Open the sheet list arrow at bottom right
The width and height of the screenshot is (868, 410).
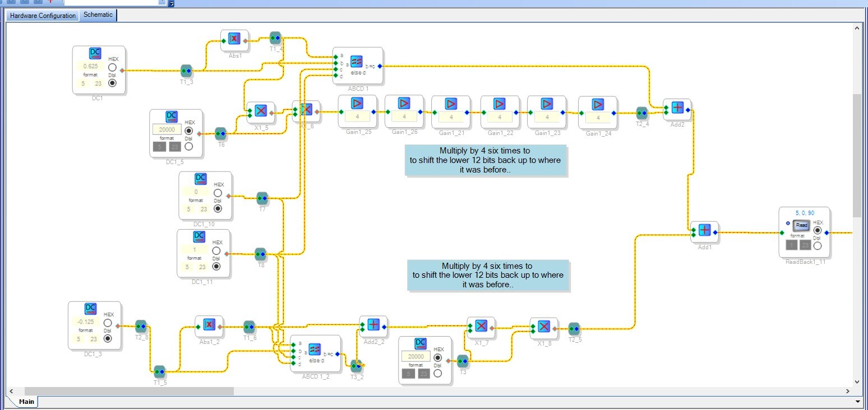[857, 402]
